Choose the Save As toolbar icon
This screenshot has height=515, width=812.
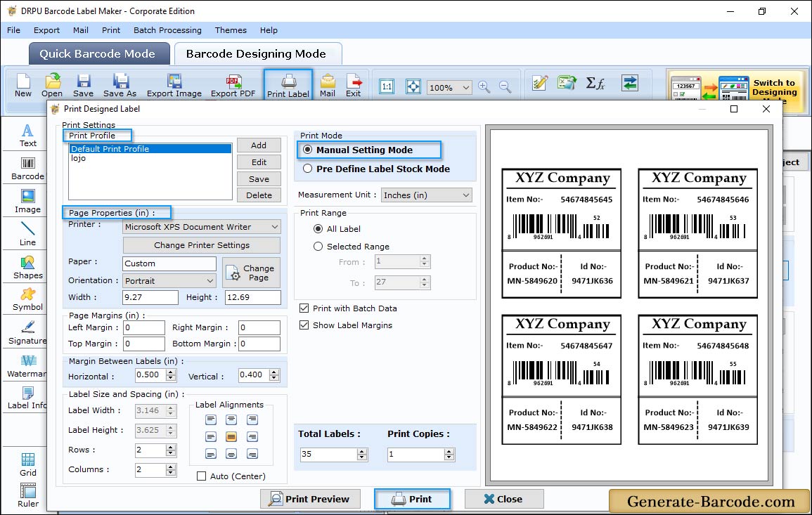(120, 86)
